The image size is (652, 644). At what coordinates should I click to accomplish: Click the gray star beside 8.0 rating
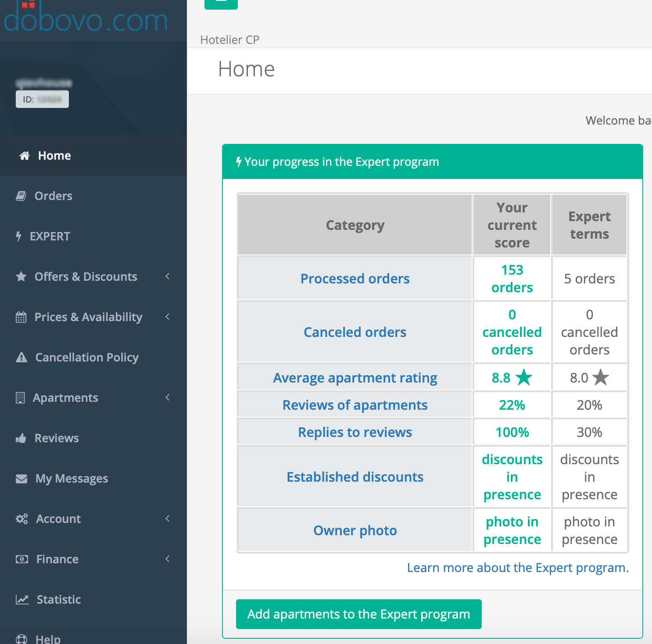click(x=601, y=377)
